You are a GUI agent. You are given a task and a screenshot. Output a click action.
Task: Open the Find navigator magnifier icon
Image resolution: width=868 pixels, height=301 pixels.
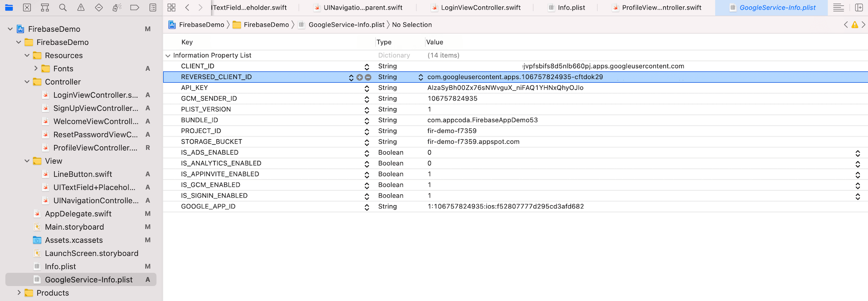[x=63, y=8]
